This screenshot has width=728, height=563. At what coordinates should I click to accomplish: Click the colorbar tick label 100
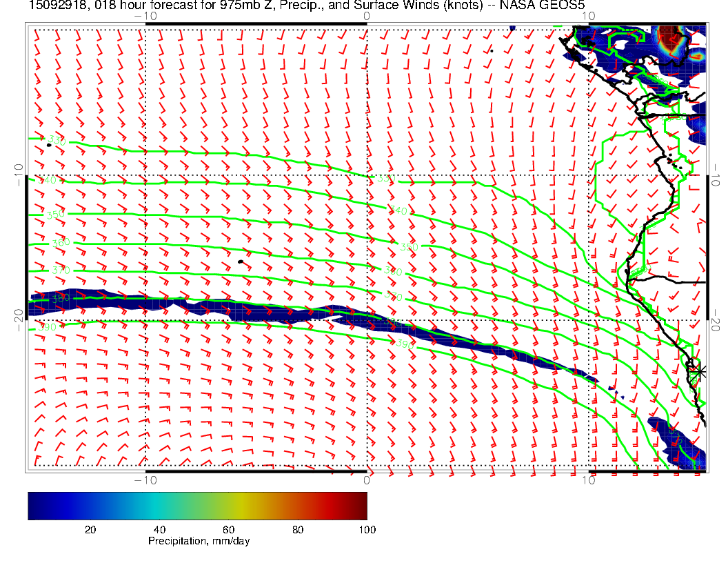[367, 529]
